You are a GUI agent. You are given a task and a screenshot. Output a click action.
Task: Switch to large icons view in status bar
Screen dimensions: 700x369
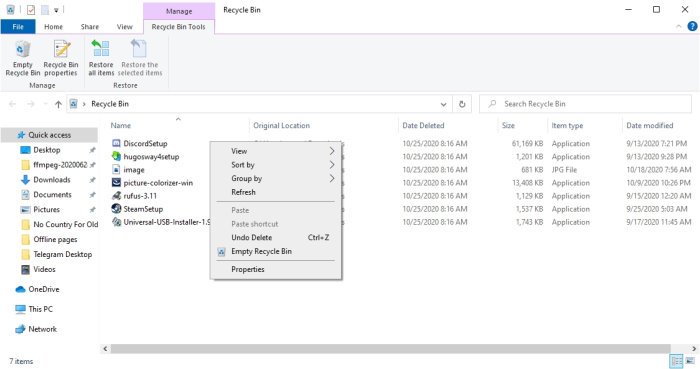point(690,361)
